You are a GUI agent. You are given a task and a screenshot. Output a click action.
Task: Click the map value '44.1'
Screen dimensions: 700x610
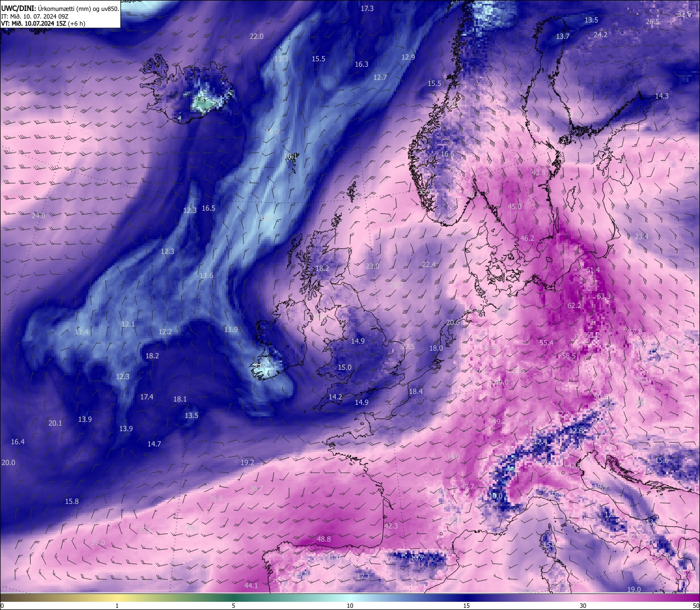tap(251, 586)
